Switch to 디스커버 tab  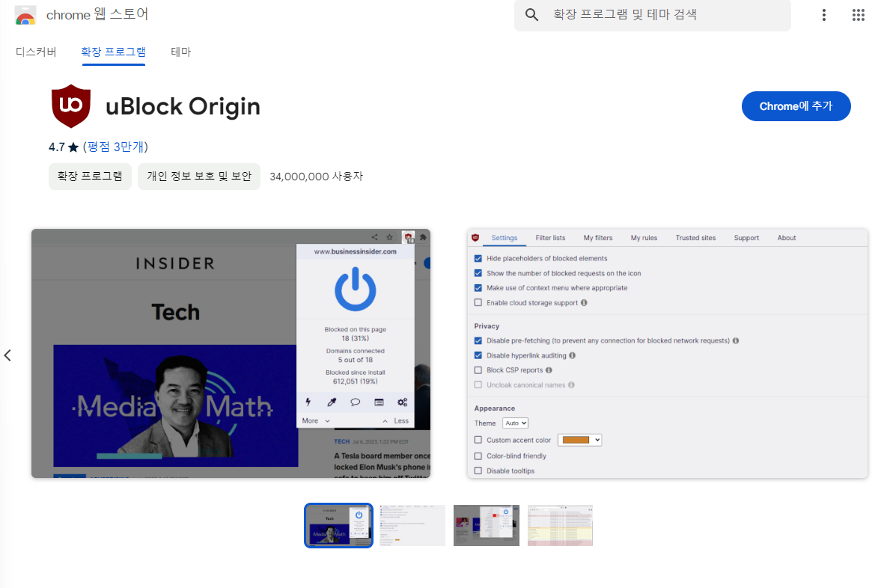(x=36, y=52)
